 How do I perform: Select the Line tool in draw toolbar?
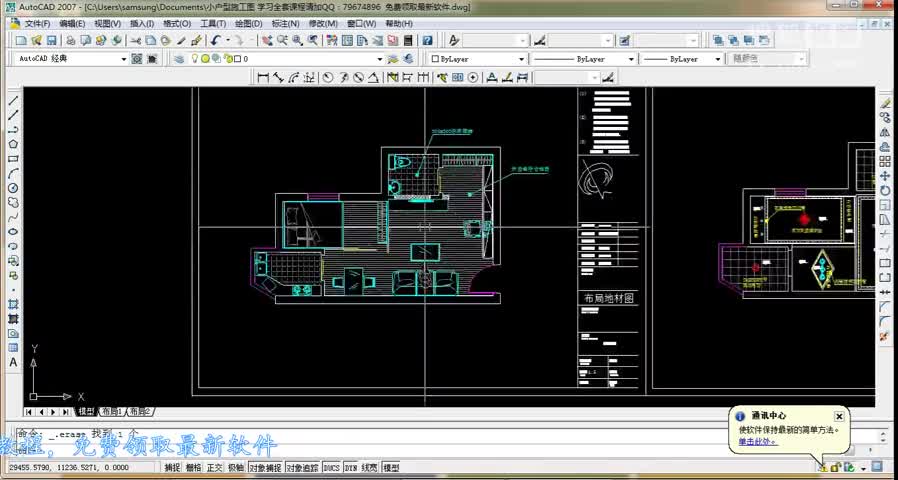pos(13,101)
